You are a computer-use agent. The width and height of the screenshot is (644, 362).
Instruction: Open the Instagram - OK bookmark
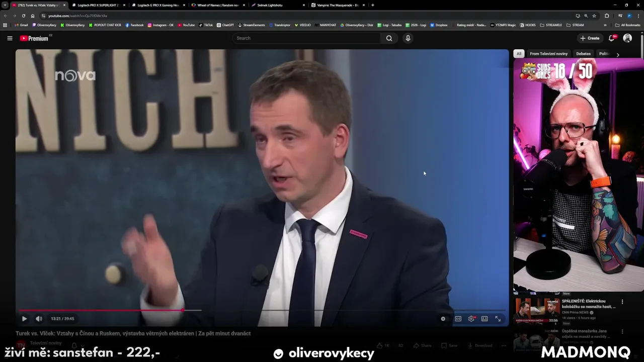[x=160, y=25]
